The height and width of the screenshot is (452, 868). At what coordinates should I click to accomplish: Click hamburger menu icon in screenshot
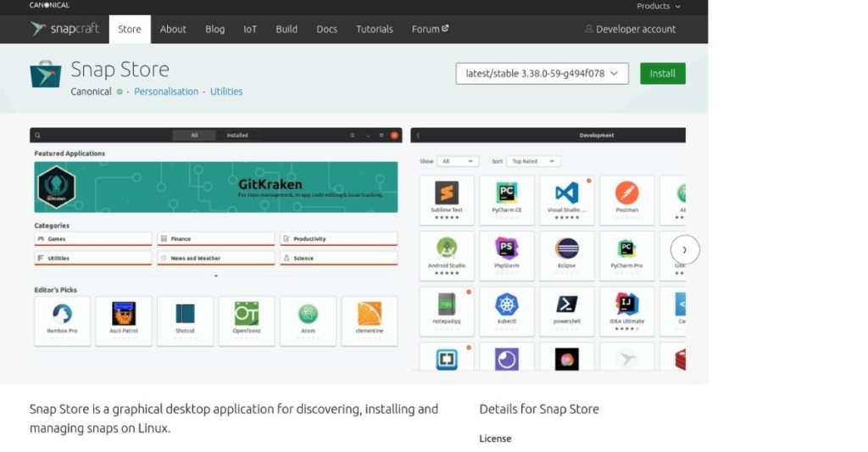[352, 135]
